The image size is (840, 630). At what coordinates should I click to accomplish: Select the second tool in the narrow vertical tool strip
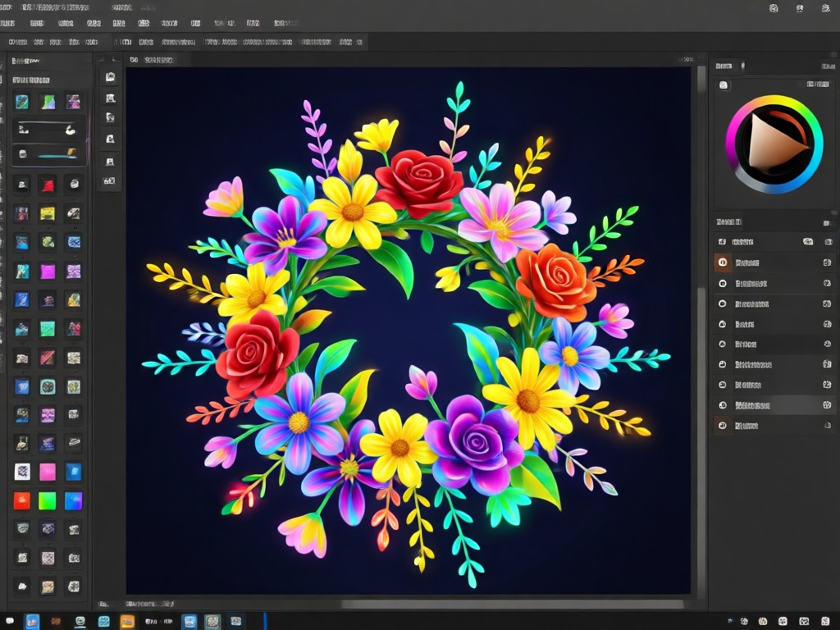click(x=111, y=98)
